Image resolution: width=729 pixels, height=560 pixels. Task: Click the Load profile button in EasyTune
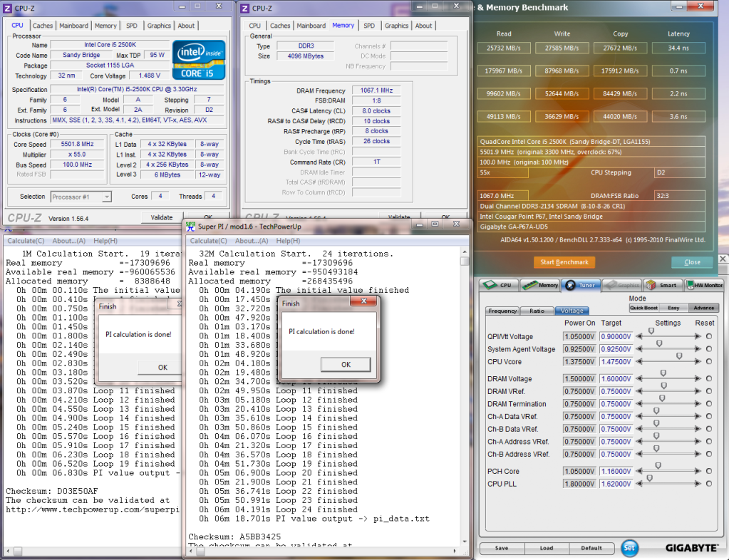point(547,549)
